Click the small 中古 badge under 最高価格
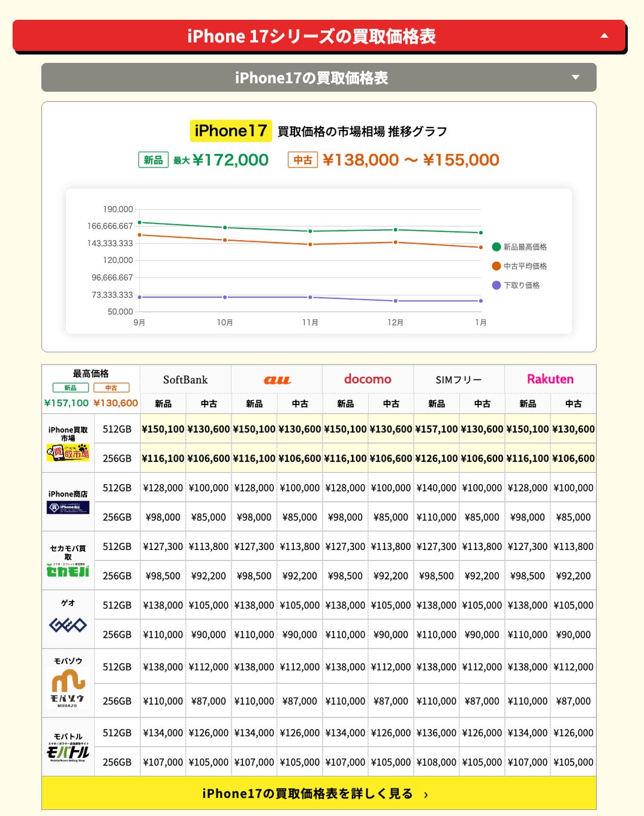Screen dimensions: 644x816 point(111,387)
